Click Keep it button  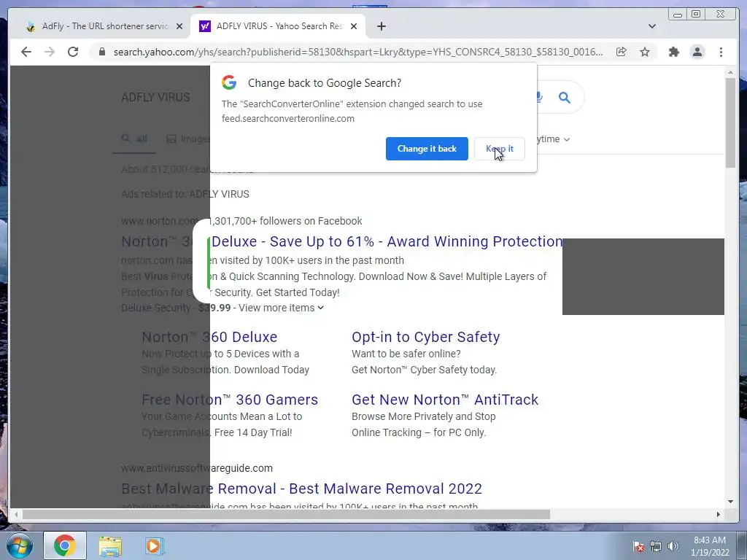499,149
